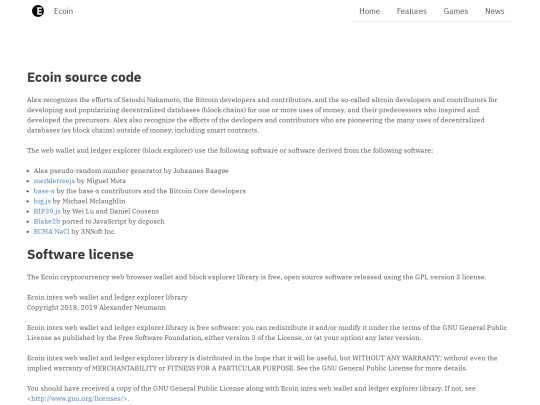Click the Ecoin logo icon
The image size is (540, 405).
(38, 11)
